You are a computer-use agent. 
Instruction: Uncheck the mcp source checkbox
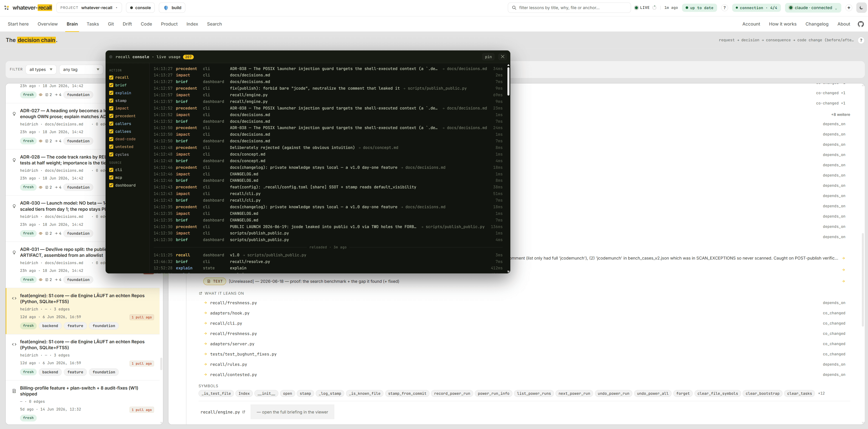111,178
